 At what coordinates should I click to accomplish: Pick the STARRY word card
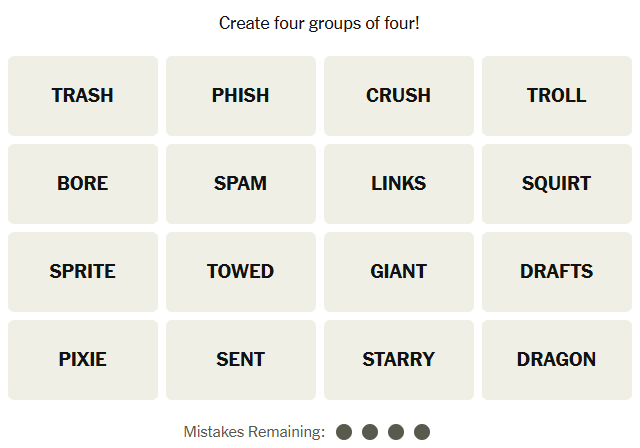pyautogui.click(x=399, y=360)
